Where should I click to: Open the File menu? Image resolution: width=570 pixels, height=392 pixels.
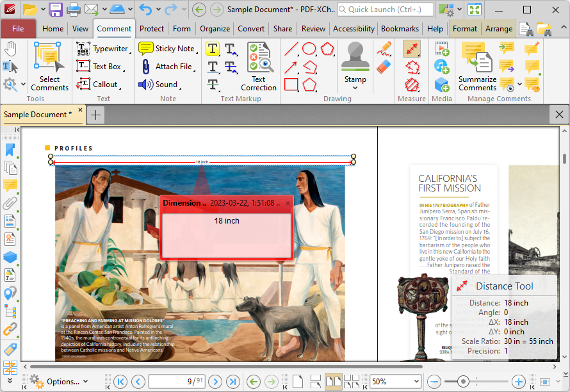[18, 29]
